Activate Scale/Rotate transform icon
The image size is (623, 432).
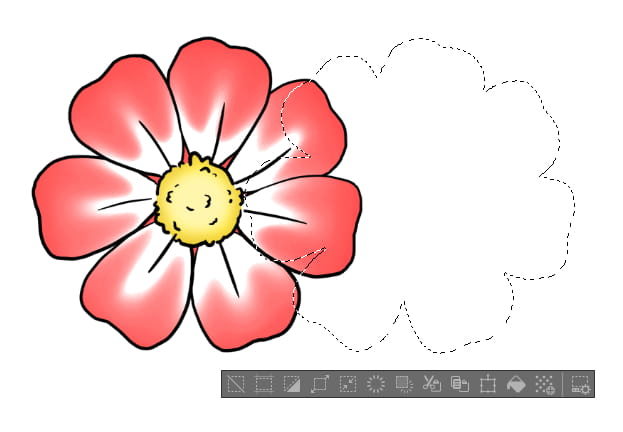coord(488,383)
